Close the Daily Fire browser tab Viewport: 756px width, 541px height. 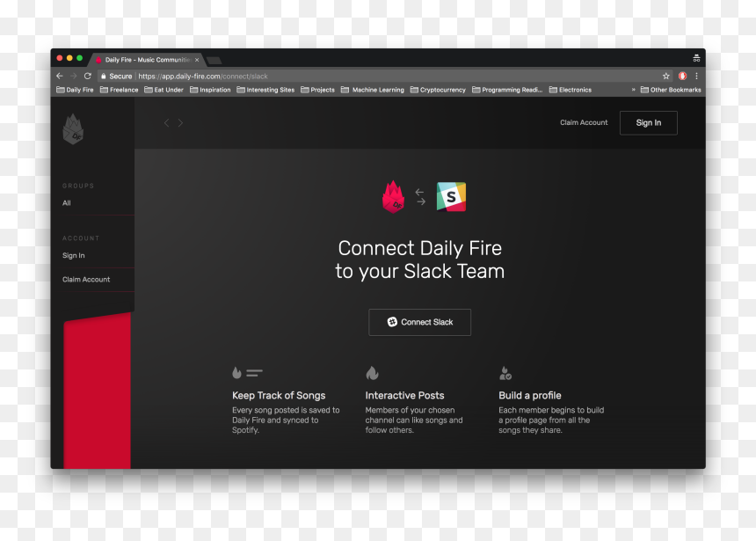(197, 60)
